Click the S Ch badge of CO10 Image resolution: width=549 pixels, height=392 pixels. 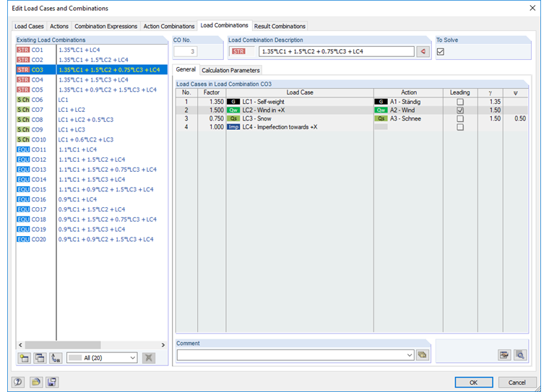click(23, 139)
